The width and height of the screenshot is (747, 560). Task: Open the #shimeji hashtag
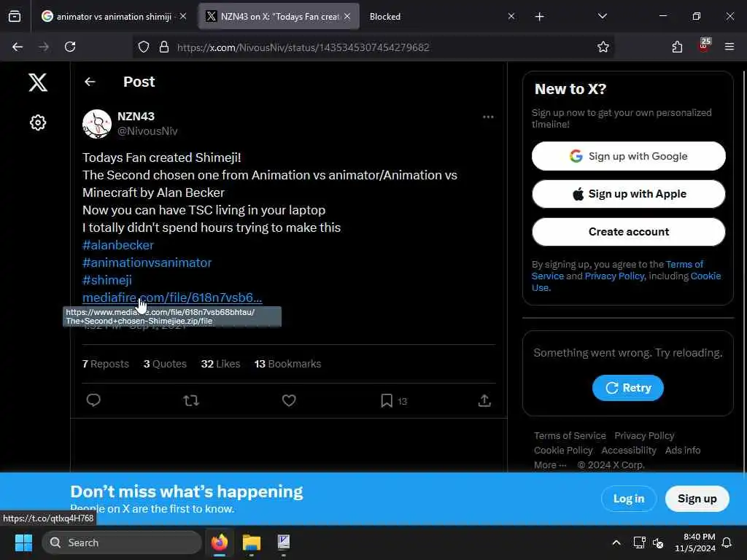(107, 280)
